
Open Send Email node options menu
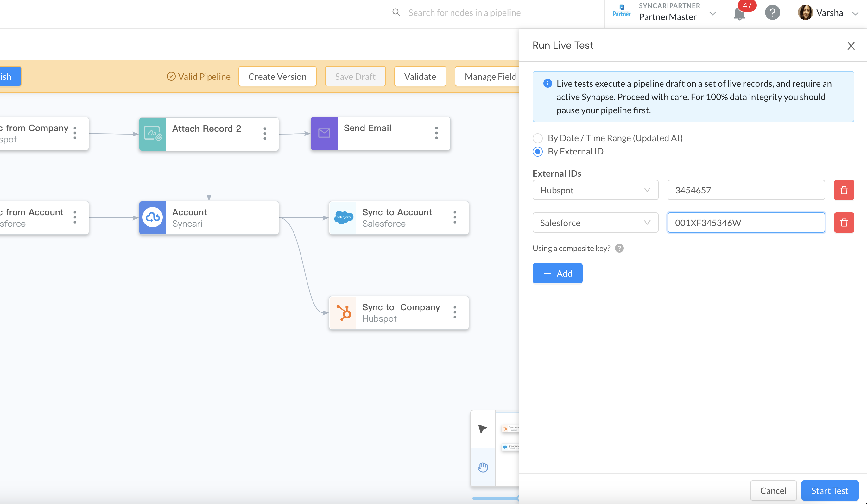(436, 133)
